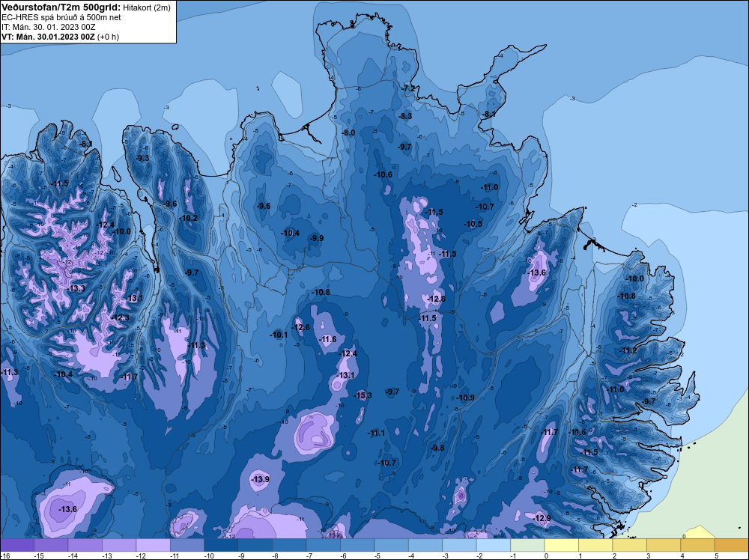Click the 5 tick label in legend
Image resolution: width=749 pixels, height=560 pixels.
click(x=717, y=556)
